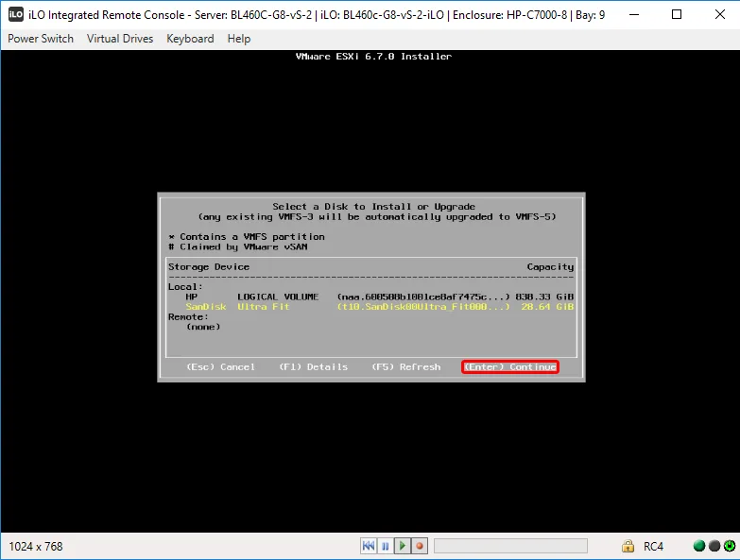
Task: Click the green power status icon
Action: click(730, 546)
